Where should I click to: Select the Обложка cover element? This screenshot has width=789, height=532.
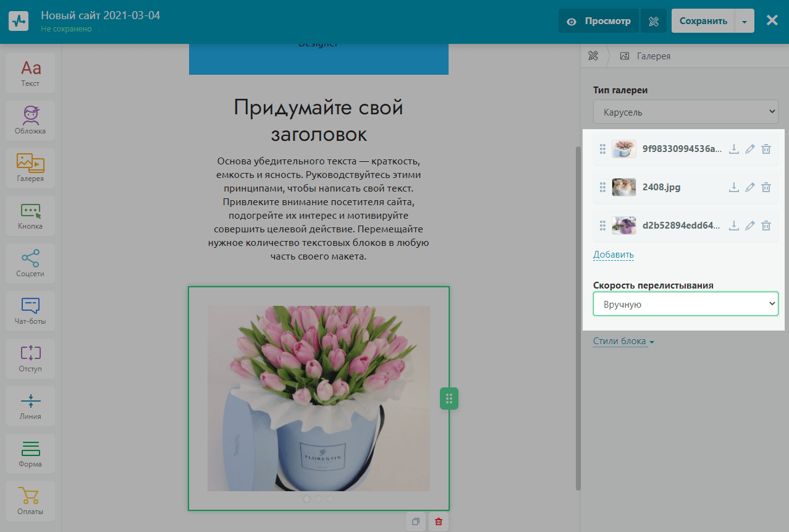30,120
